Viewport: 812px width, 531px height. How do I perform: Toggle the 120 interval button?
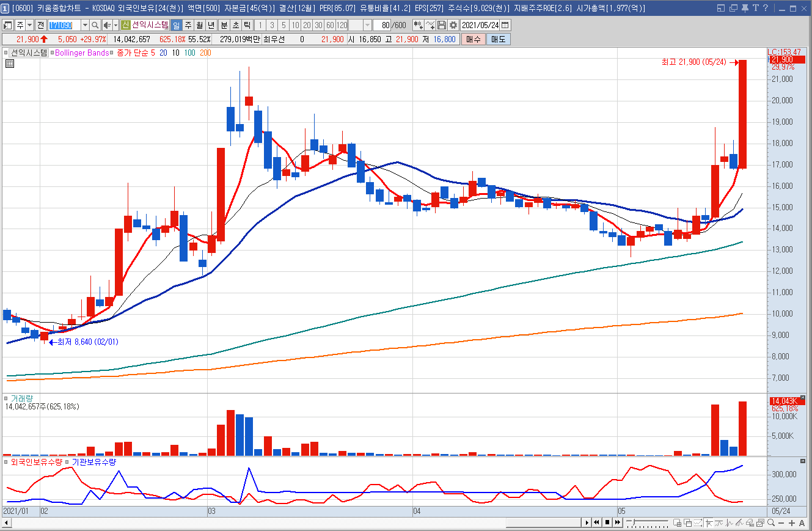[342, 25]
